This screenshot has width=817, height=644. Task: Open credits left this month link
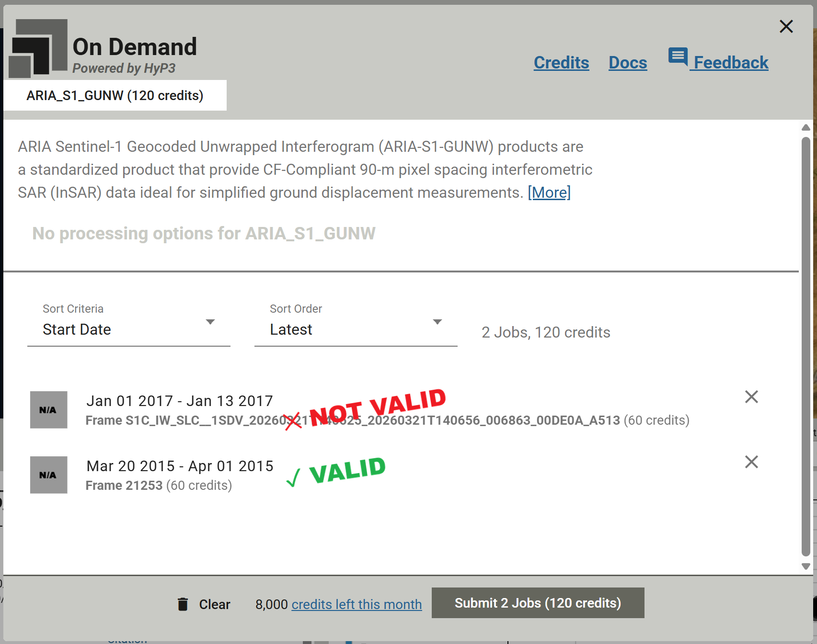pyautogui.click(x=357, y=604)
